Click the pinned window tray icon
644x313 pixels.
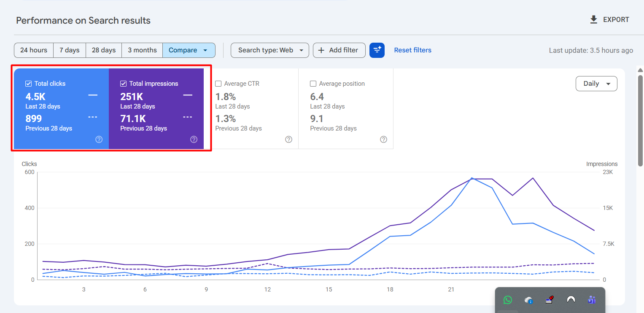click(550, 300)
